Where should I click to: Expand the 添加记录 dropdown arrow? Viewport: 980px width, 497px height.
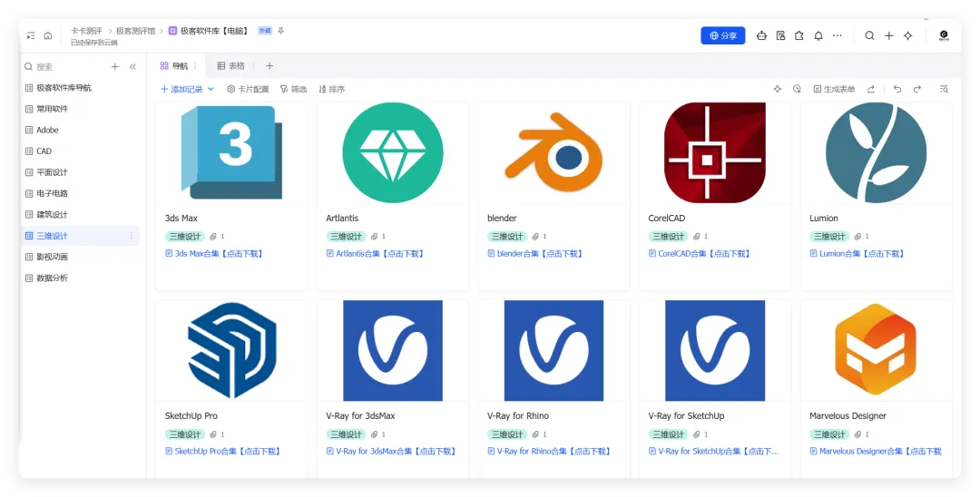(x=211, y=89)
